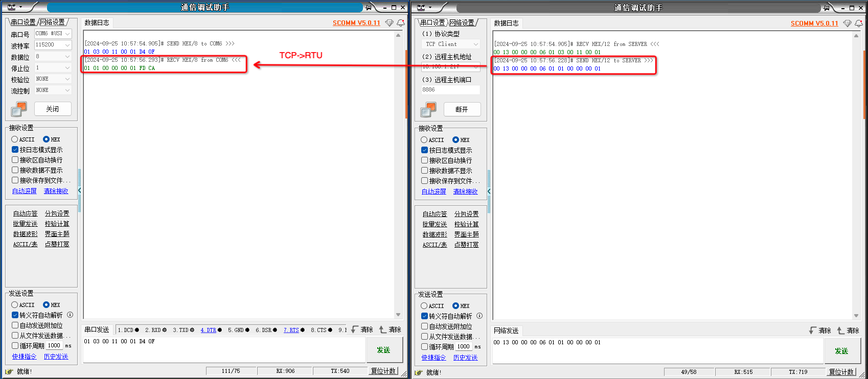The width and height of the screenshot is (868, 379).
Task: Click the info icon beside 转义符自动解析 in left window
Action: click(70, 315)
